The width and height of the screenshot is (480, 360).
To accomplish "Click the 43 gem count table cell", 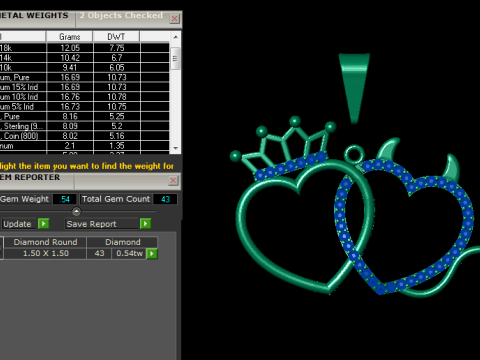I will point(99,253).
